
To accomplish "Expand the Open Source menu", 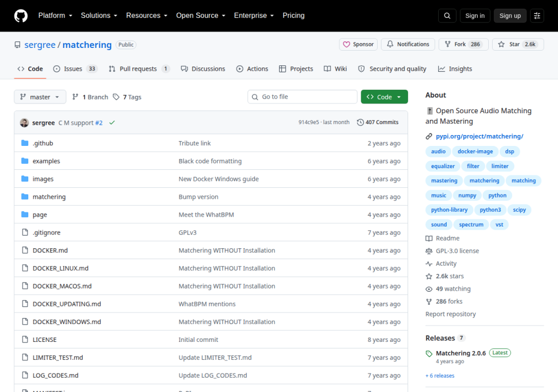I will (x=201, y=16).
